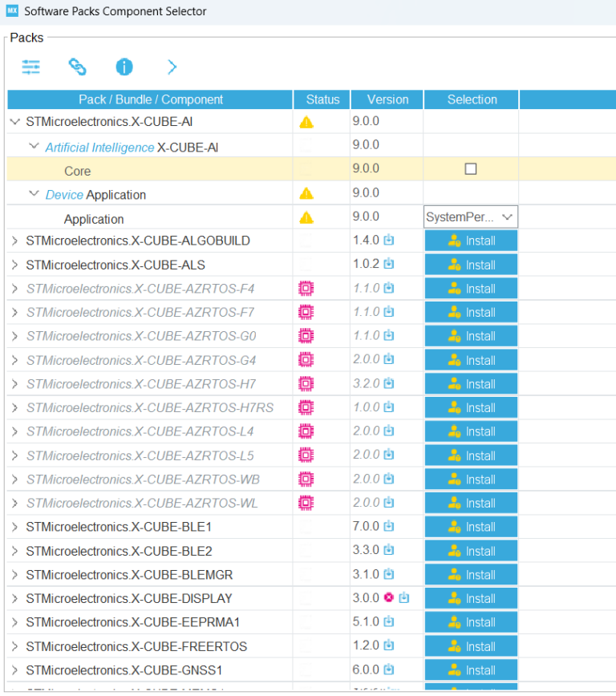Click the Artificial Intelligence link
The width and height of the screenshot is (616, 696).
click(99, 148)
